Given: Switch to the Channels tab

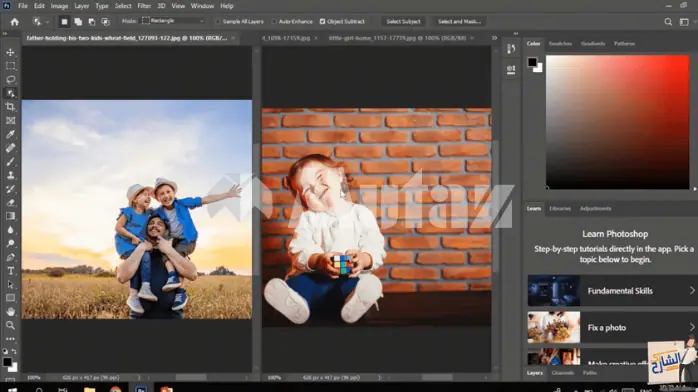Looking at the screenshot, I should (563, 373).
